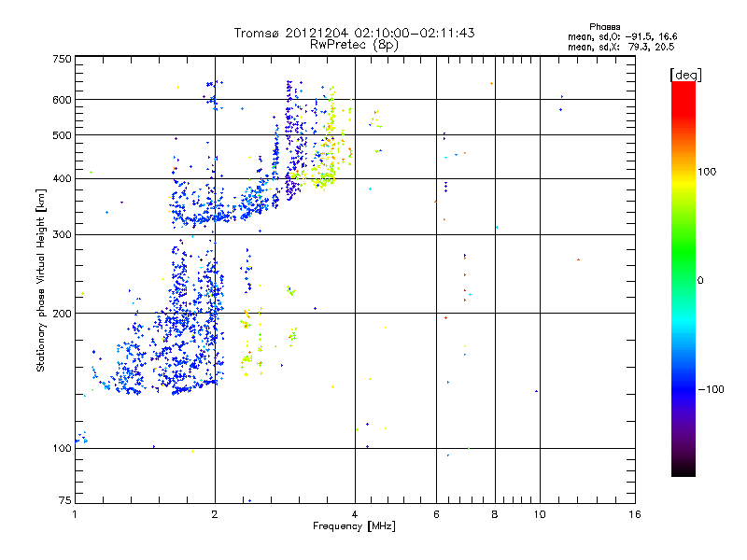Click the x-axis tick label '6'
This screenshot has height=560, width=747.
point(436,514)
